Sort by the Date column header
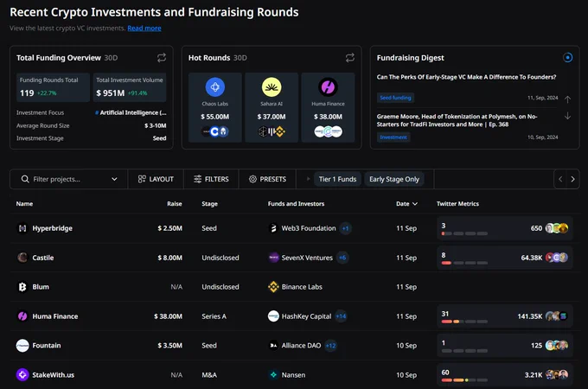 pyautogui.click(x=406, y=204)
